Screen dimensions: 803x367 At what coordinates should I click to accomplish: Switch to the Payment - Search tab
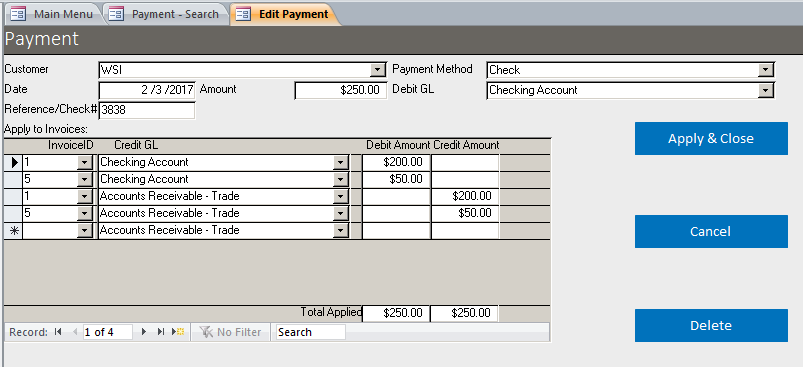167,14
